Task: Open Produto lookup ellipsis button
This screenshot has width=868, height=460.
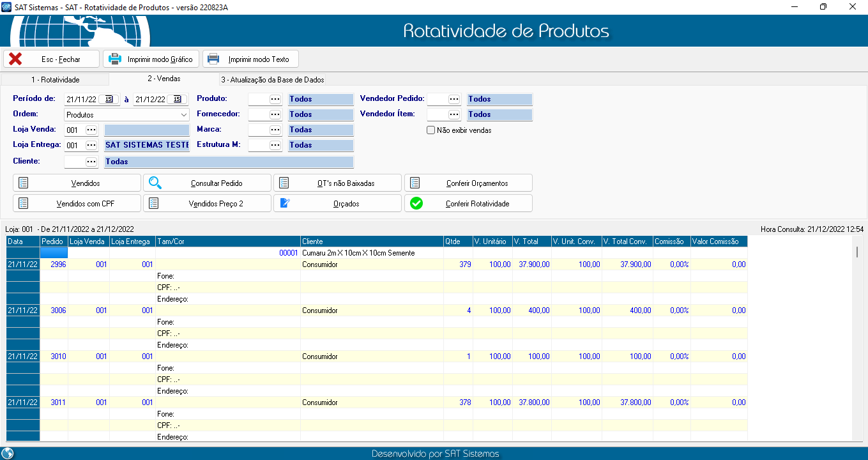Action: 275,99
